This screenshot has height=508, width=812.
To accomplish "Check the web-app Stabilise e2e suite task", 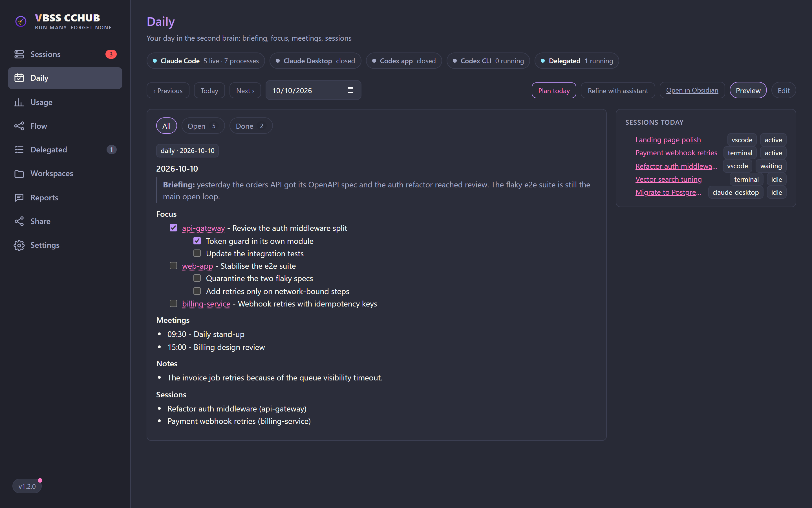I will (173, 265).
